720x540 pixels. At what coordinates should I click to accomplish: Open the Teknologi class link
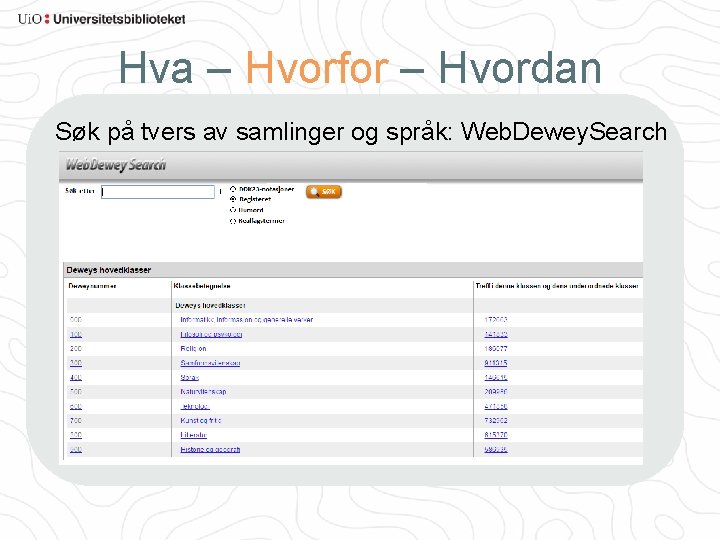[x=195, y=406]
